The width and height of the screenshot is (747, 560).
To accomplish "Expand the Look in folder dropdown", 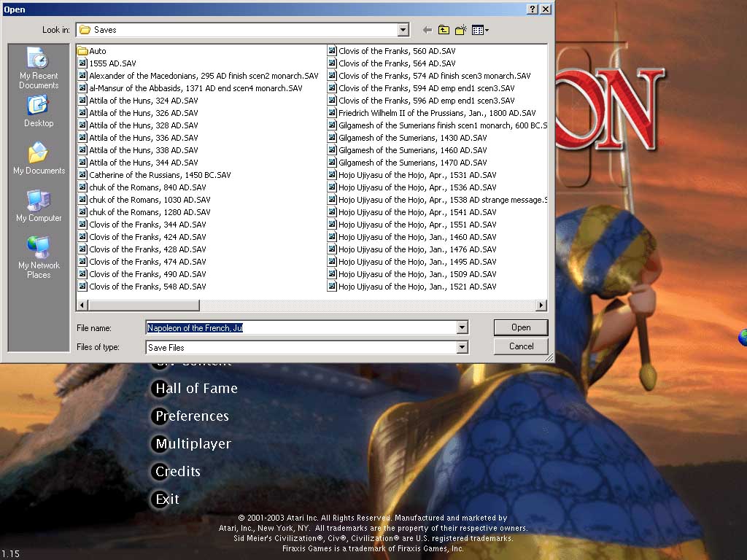I will [403, 30].
